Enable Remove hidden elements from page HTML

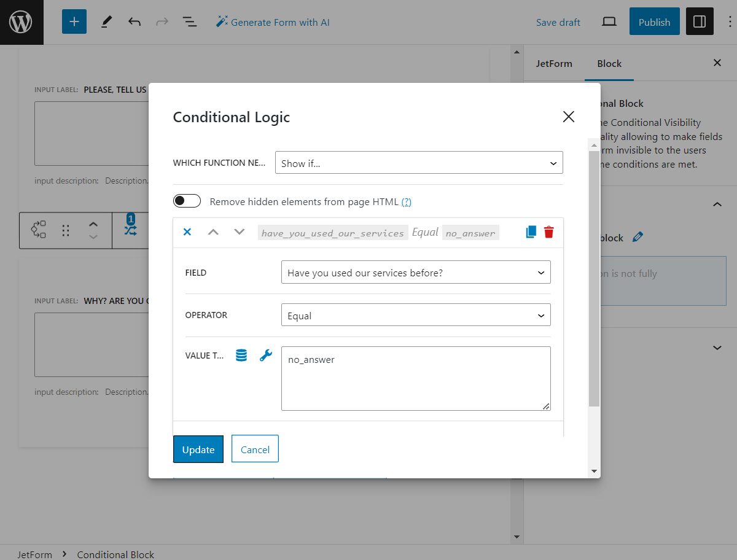187,201
